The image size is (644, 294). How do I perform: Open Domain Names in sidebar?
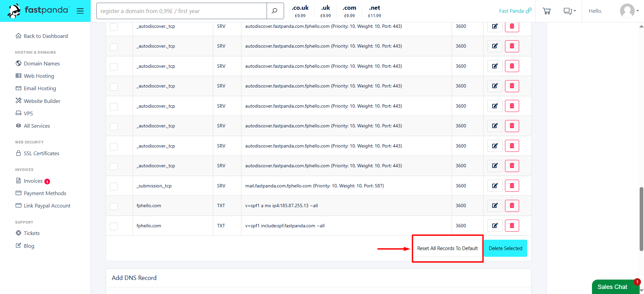42,63
